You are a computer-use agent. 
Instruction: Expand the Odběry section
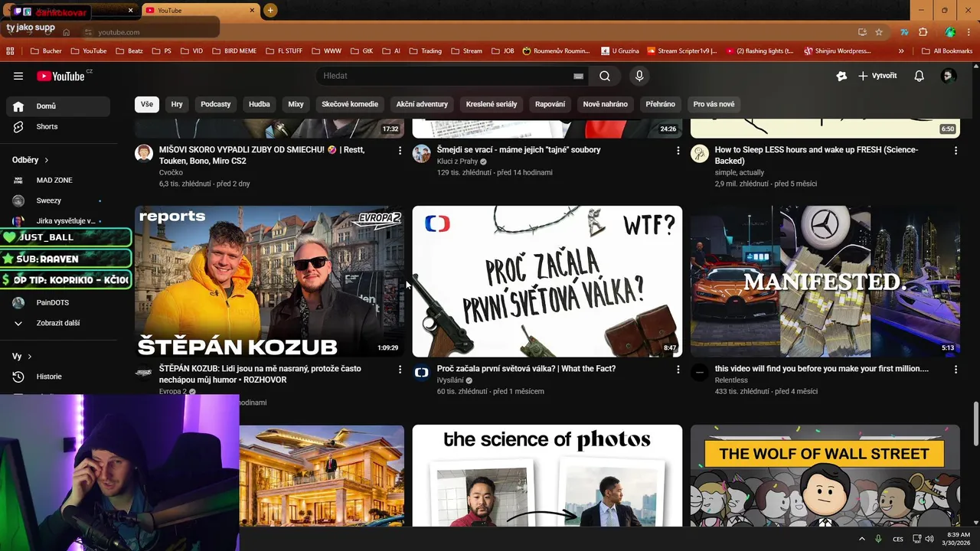point(31,160)
